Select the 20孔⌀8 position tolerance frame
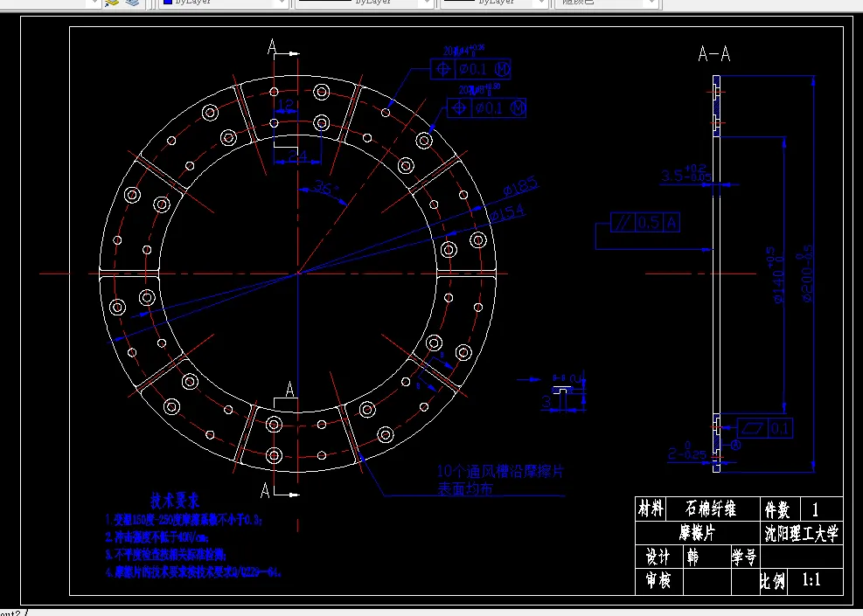Viewport: 863px width, 616px height. [x=486, y=107]
